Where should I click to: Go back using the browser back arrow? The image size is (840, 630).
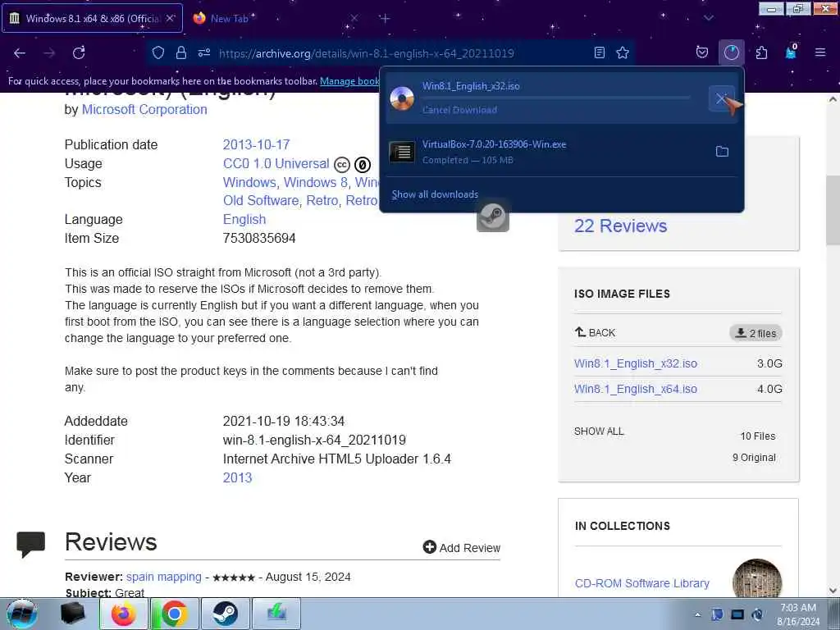(x=20, y=53)
